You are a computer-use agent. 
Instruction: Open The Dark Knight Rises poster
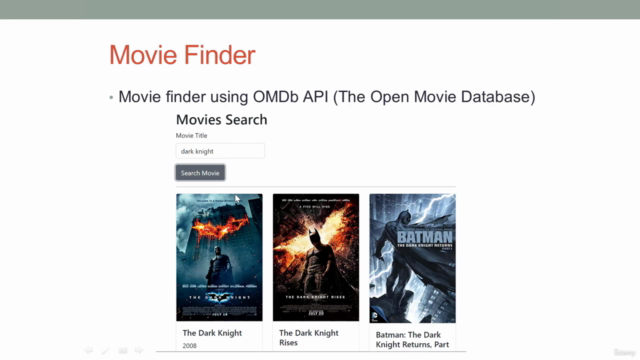pos(316,257)
